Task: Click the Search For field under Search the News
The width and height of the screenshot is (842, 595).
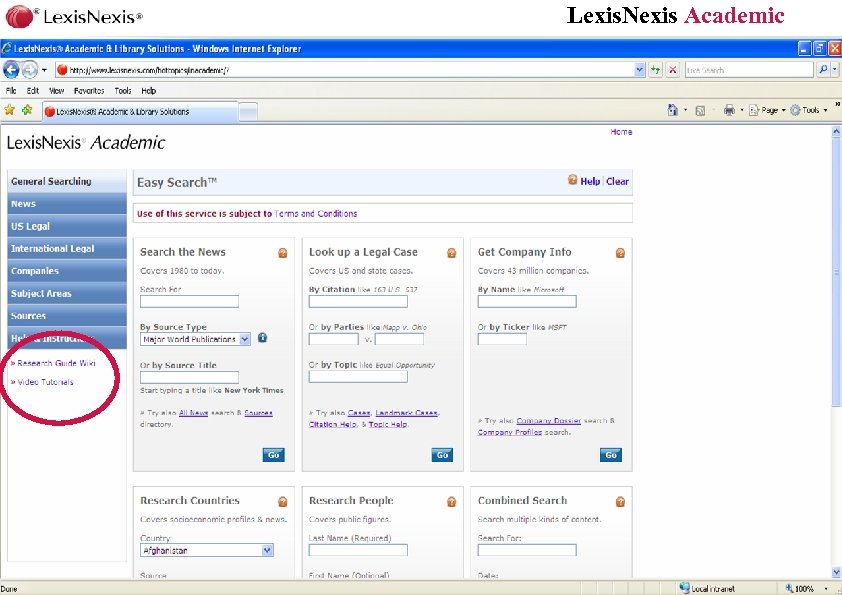Action: [x=189, y=301]
